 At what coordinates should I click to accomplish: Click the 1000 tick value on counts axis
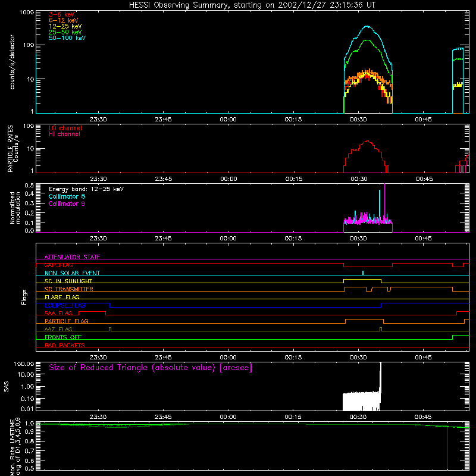(27, 12)
